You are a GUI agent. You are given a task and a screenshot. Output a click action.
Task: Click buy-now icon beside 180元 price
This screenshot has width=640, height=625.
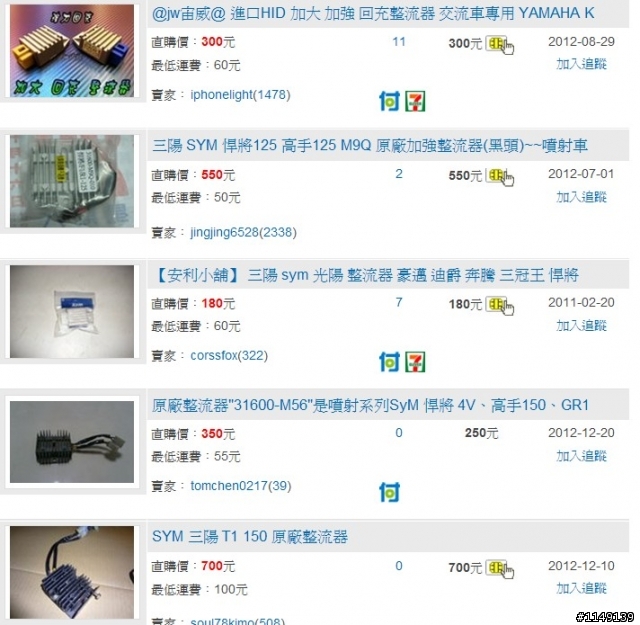[499, 306]
